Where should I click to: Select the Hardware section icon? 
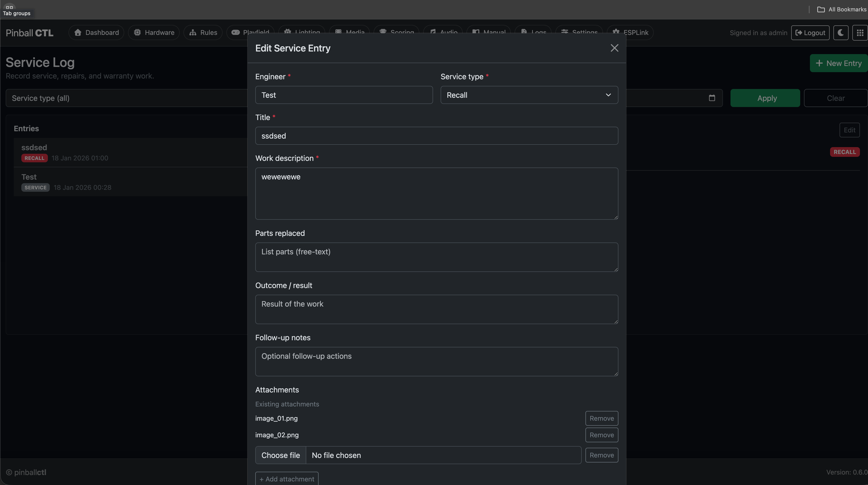pos(137,32)
